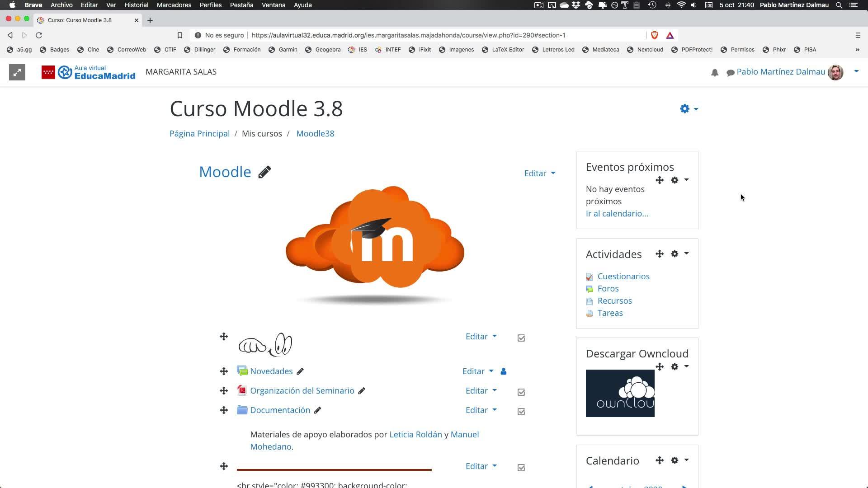Click move handle next to Novedades forum

224,371
